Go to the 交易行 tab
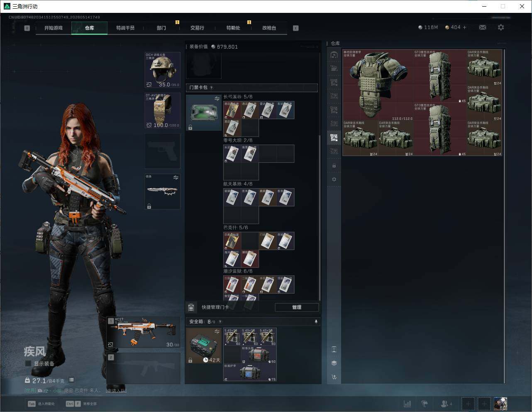Image resolution: width=532 pixels, height=412 pixels. pos(197,28)
